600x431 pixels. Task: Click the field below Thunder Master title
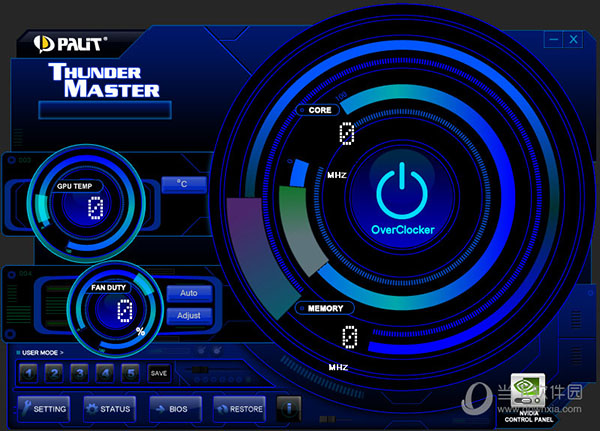point(105,109)
